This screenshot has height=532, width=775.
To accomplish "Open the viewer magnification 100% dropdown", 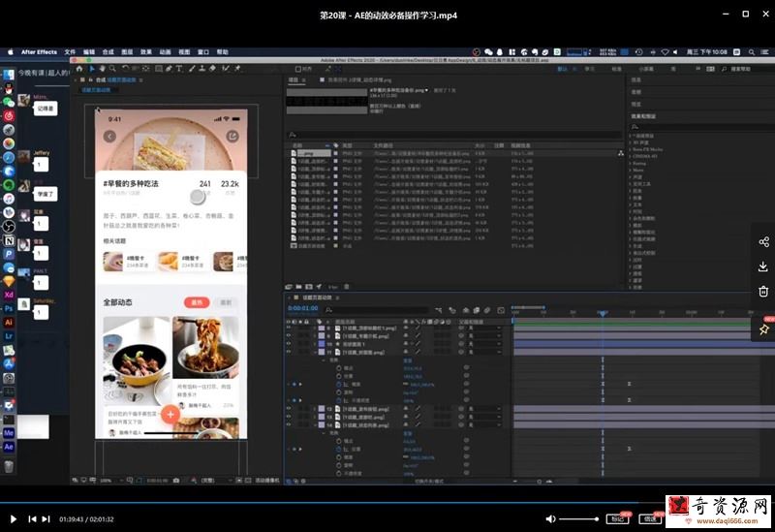I will (x=111, y=480).
